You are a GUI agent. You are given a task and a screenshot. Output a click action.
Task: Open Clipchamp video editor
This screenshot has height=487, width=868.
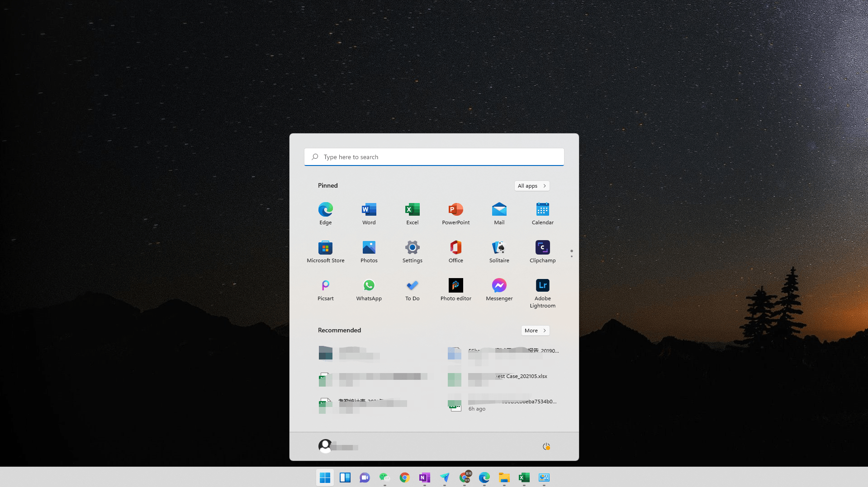[543, 251]
